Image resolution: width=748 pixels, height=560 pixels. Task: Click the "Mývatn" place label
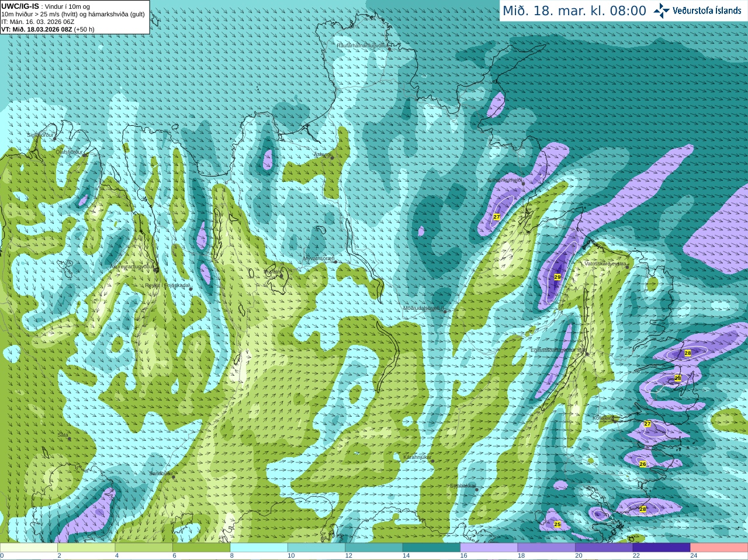tap(272, 272)
